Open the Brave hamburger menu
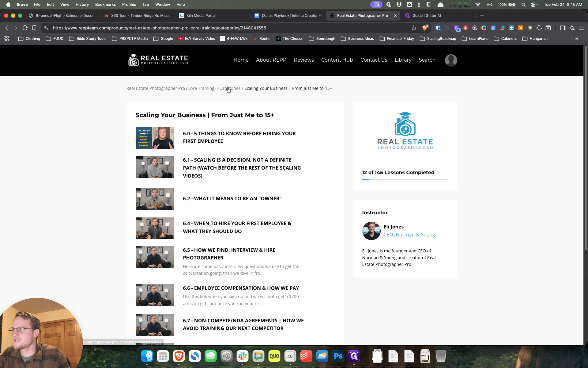Viewport: 588px width, 368px height. (581, 28)
